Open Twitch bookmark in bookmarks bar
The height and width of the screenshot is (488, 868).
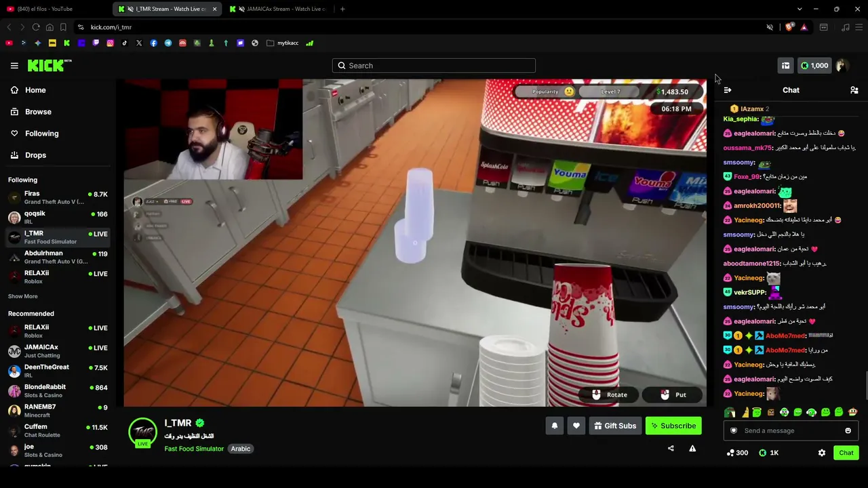click(x=96, y=43)
